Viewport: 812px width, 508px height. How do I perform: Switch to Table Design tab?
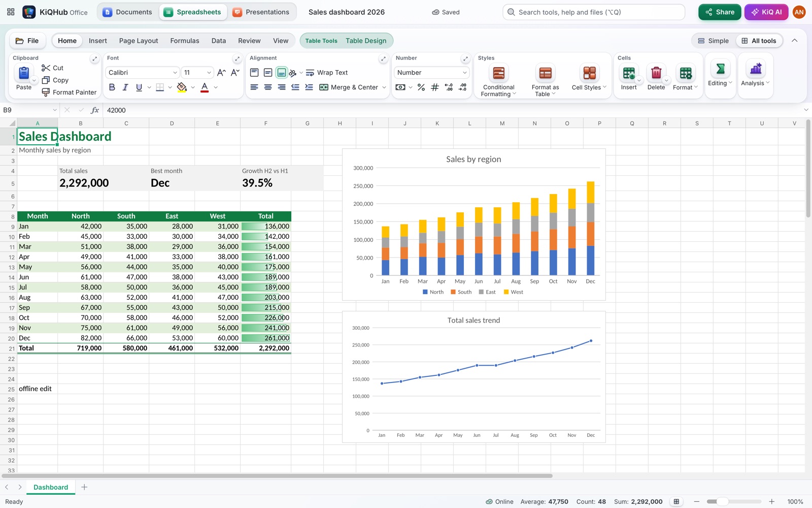pyautogui.click(x=366, y=41)
